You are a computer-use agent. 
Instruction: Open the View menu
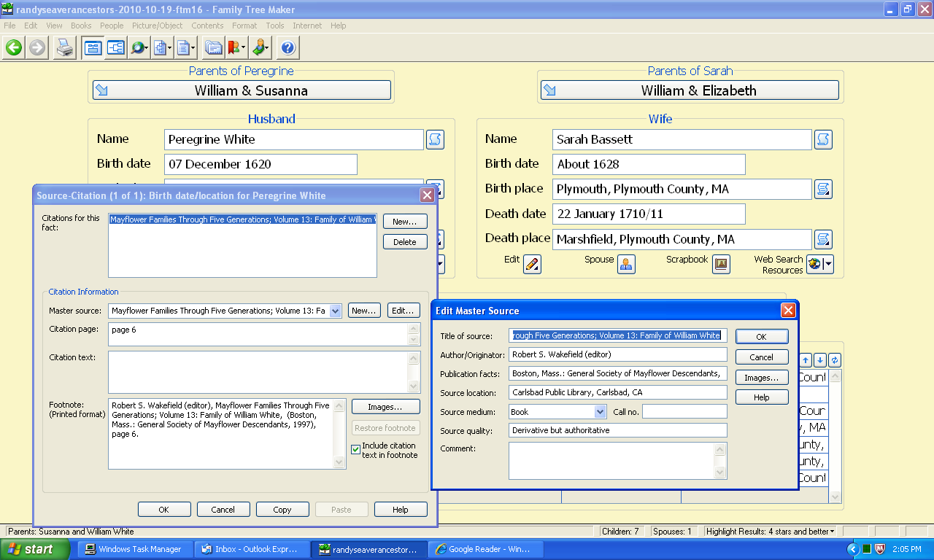tap(54, 26)
